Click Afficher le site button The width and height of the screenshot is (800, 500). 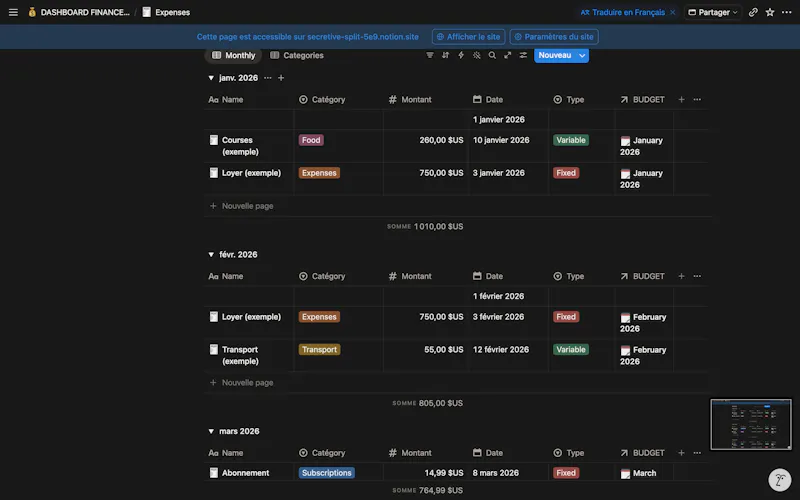tap(468, 37)
